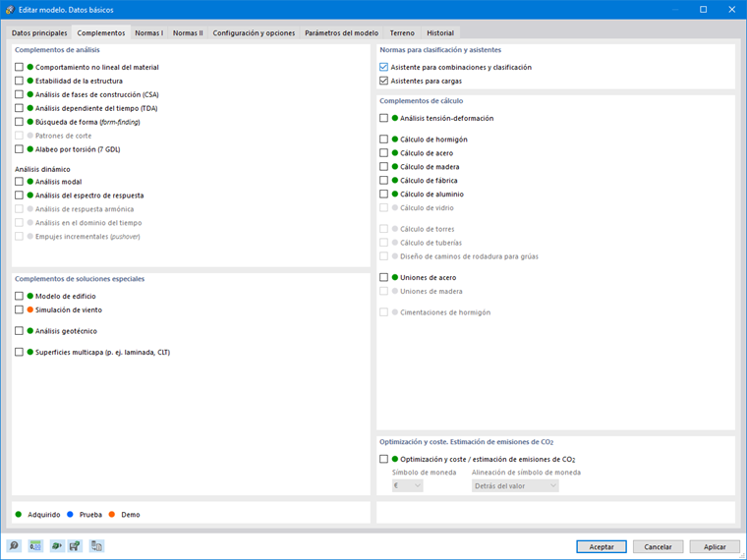The height and width of the screenshot is (560, 747).
Task: Click green dot next to Cálculo de hormigón
Action: (395, 140)
